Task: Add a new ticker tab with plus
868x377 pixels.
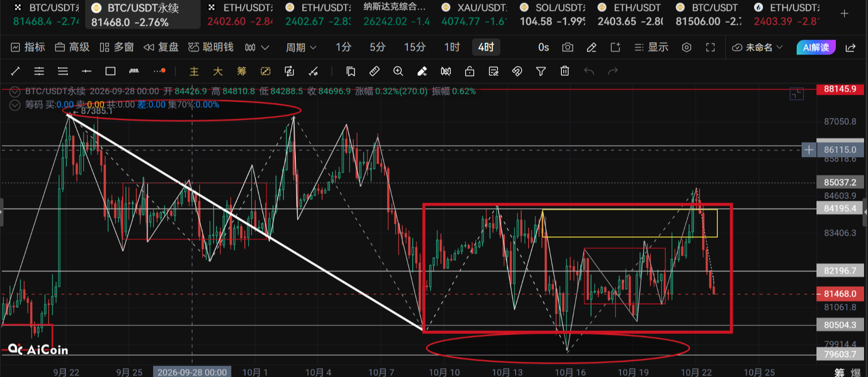Action: (845, 14)
